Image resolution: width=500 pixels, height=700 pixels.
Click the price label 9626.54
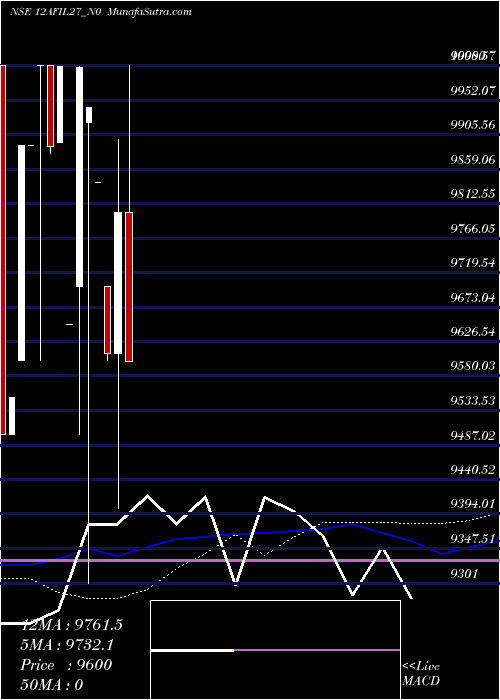pos(473,332)
